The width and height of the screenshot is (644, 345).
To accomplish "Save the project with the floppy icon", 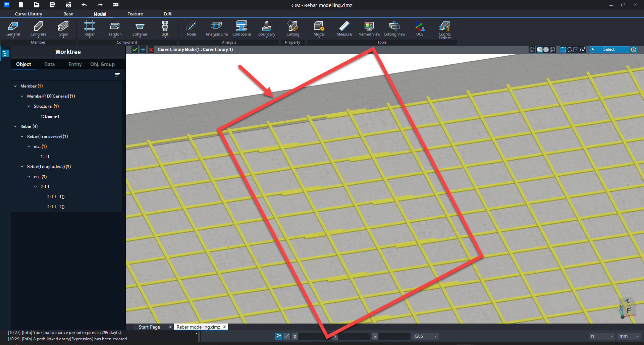I will [x=52, y=5].
